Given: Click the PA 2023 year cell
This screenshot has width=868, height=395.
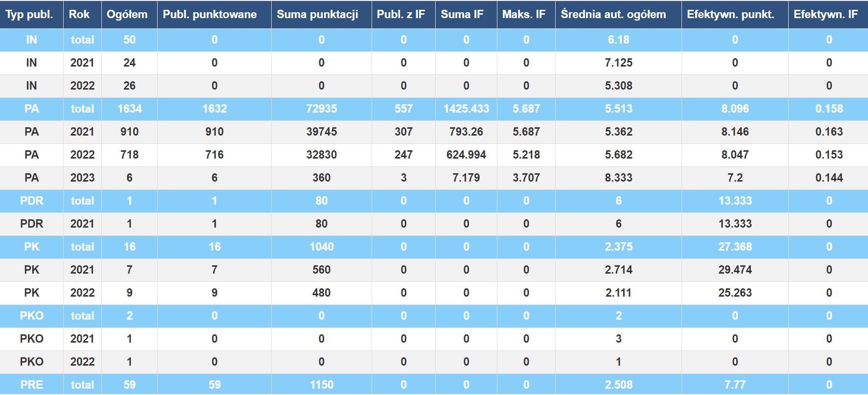Looking at the screenshot, I should (x=82, y=178).
